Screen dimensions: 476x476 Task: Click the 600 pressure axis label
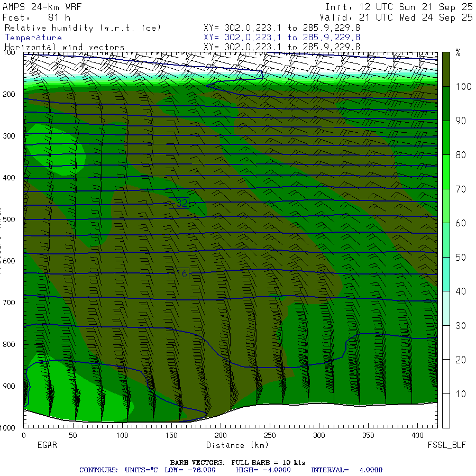tap(9, 261)
